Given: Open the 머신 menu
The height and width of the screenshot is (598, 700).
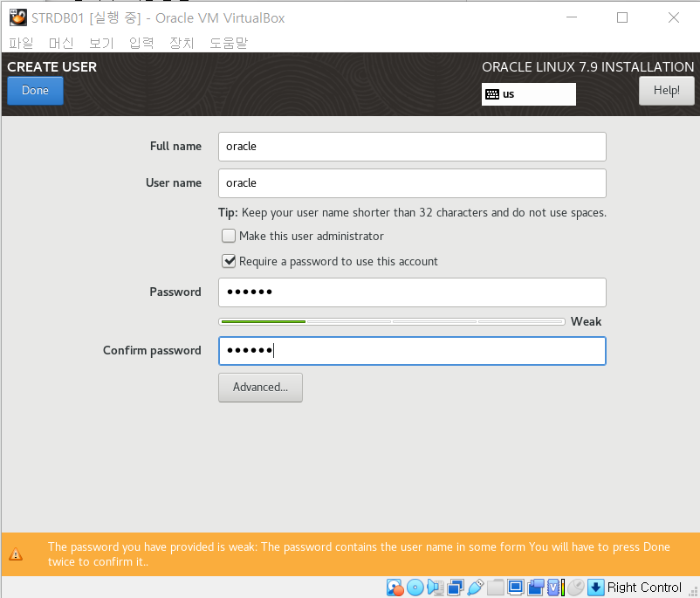Looking at the screenshot, I should click(61, 43).
